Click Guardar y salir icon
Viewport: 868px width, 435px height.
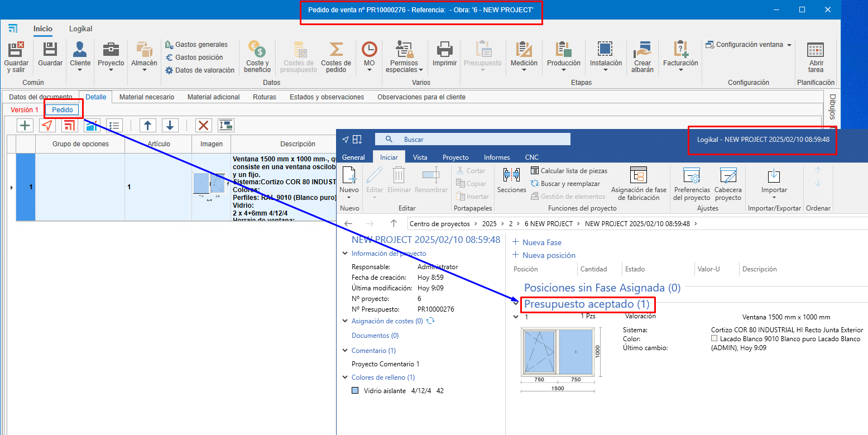(x=16, y=49)
